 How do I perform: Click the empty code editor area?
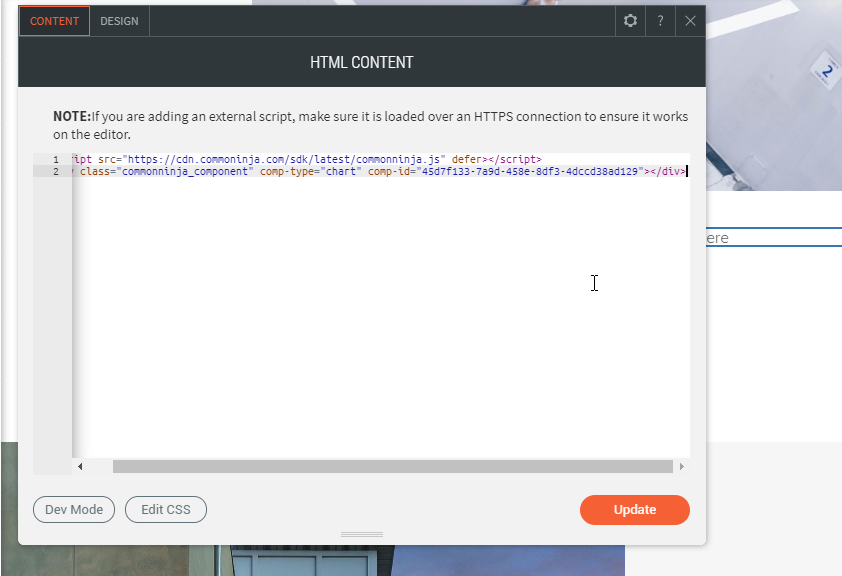[381, 317]
